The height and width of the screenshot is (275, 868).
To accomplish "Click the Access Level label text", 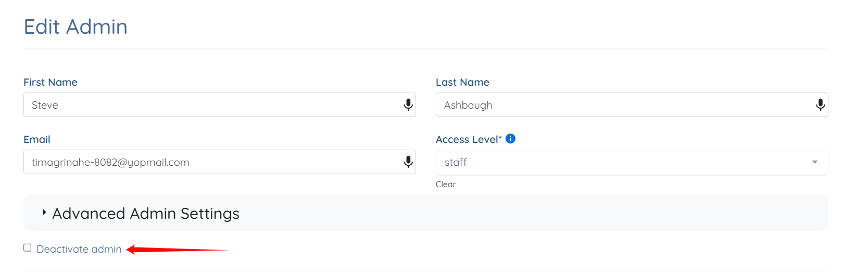I will pyautogui.click(x=467, y=139).
